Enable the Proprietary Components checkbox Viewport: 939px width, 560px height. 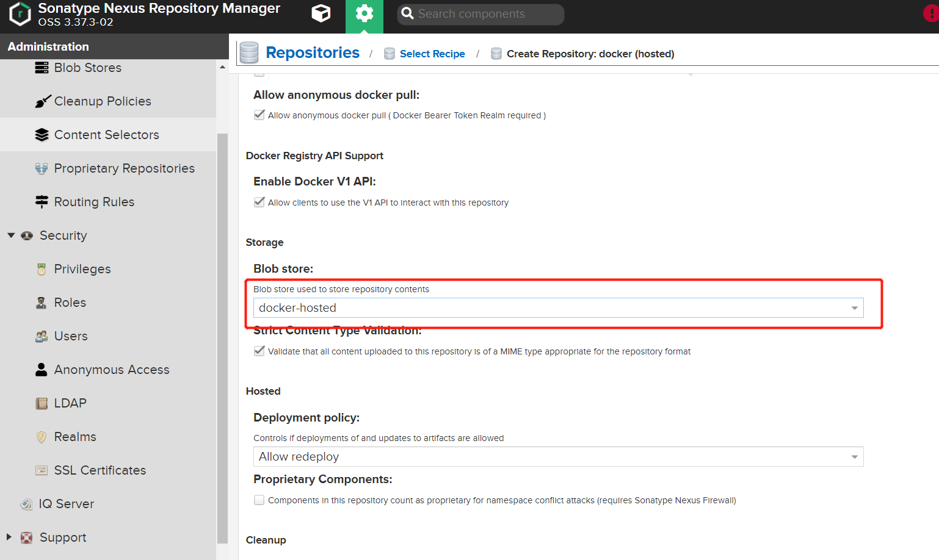coord(259,500)
